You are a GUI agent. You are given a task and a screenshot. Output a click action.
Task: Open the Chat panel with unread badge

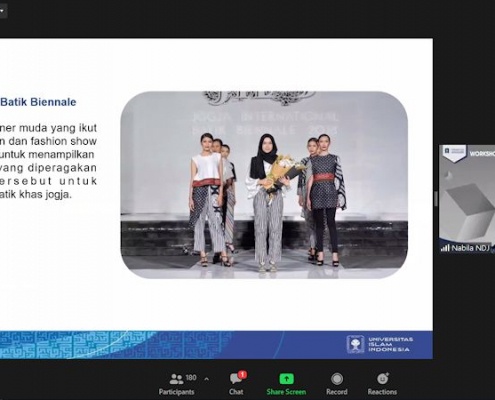click(236, 383)
